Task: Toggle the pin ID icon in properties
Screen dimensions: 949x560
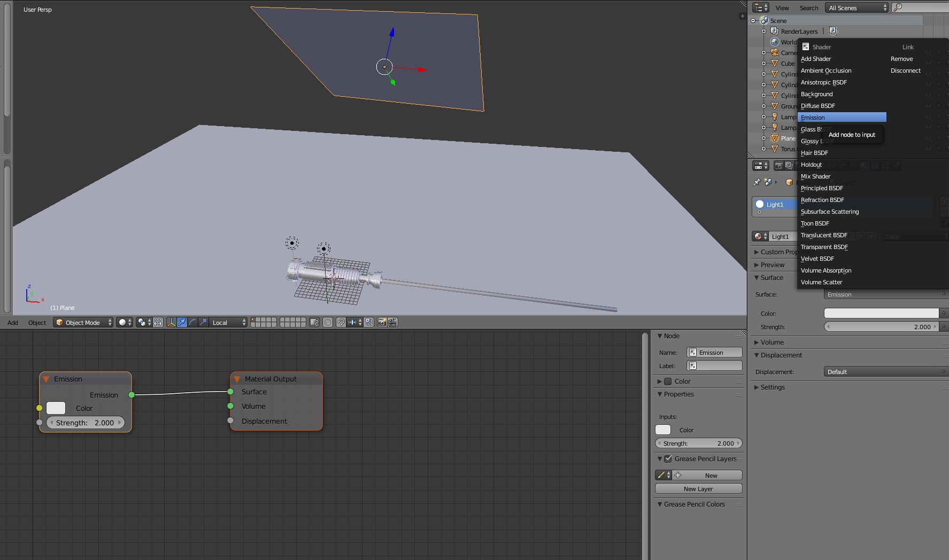Action: pos(757,182)
